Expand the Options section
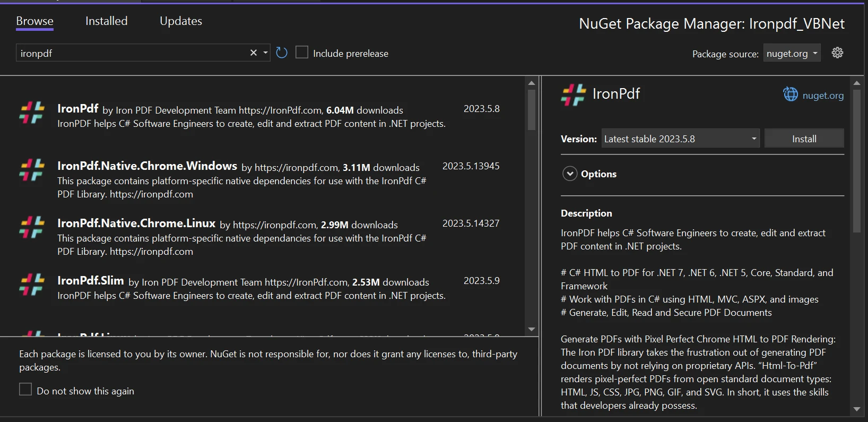This screenshot has height=422, width=868. tap(570, 174)
